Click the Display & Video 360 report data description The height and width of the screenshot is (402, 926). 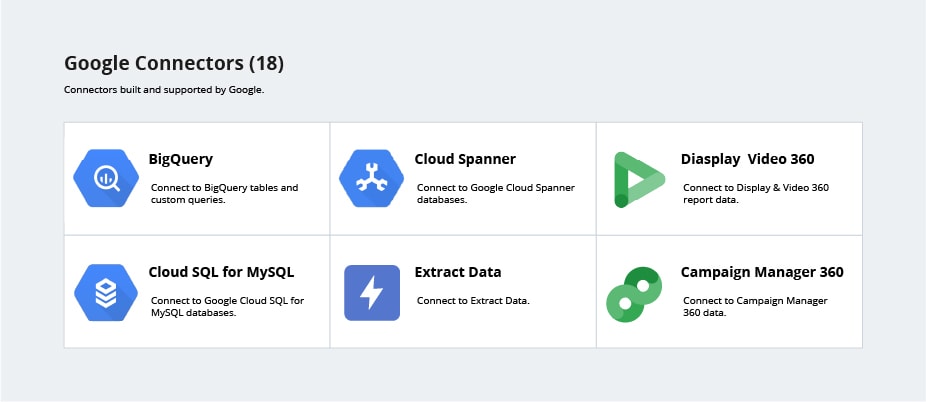(x=756, y=194)
